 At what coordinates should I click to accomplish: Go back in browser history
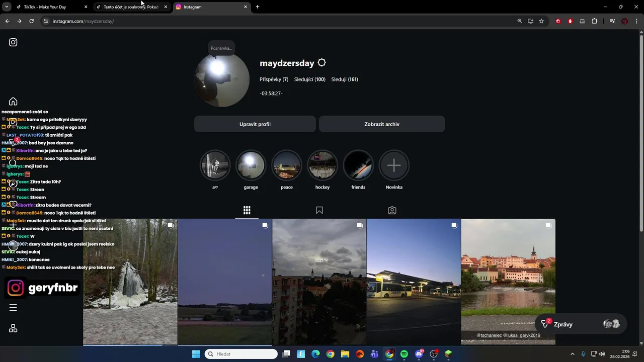(7, 21)
